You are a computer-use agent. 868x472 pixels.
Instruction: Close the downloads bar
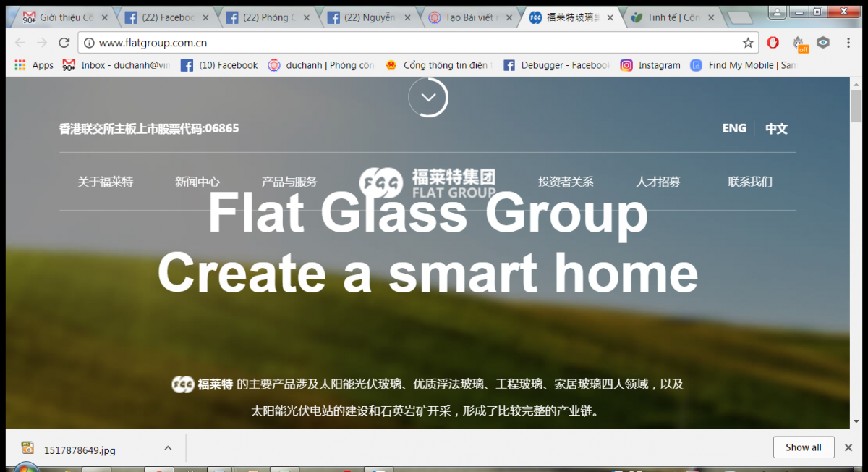[x=848, y=447]
